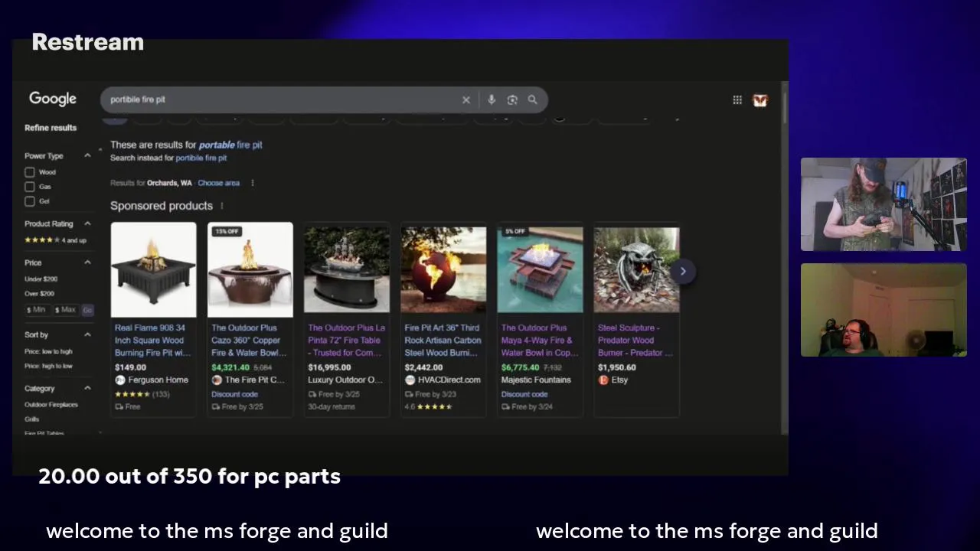Viewport: 980px width, 551px height.
Task: Click the maximum price input field
Action: 65,310
